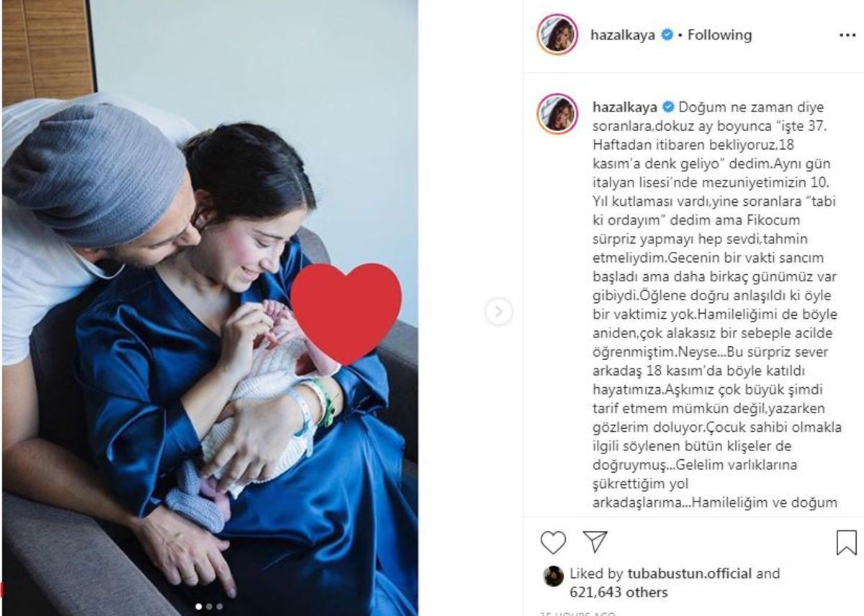Click the post timestamp below the likes

[x=577, y=614]
